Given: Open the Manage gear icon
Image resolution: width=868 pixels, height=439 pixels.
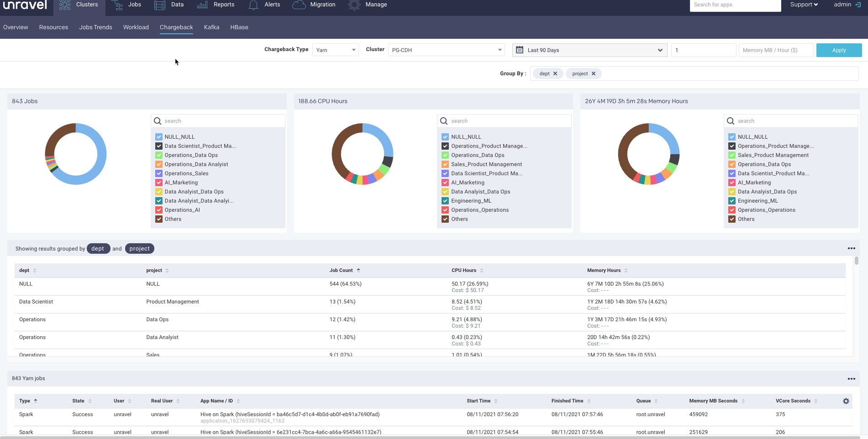Looking at the screenshot, I should (x=354, y=5).
